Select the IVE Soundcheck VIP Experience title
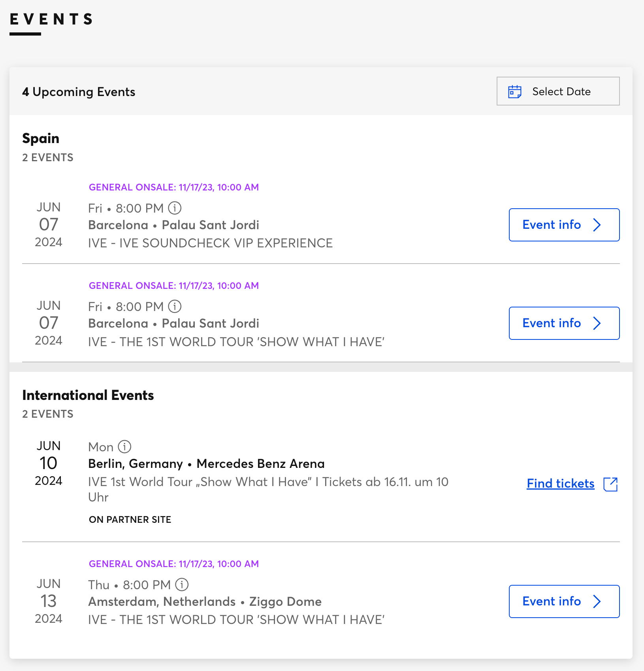Image resolution: width=644 pixels, height=671 pixels. 210,243
